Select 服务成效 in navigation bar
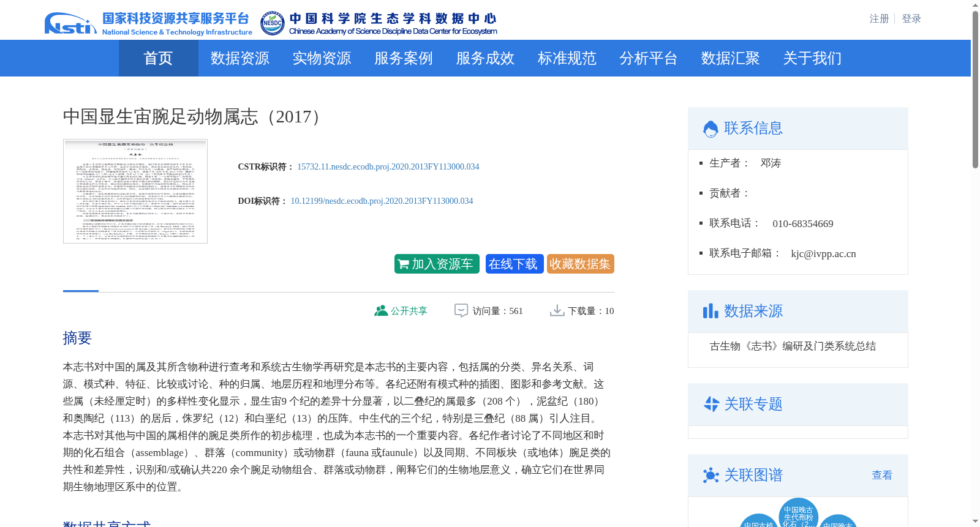The height and width of the screenshot is (527, 980). 485,58
